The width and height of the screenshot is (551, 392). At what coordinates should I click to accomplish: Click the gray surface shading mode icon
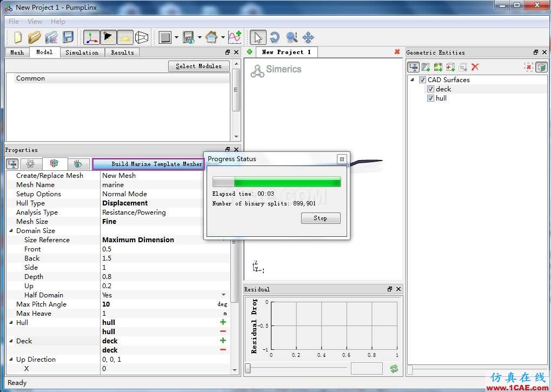pyautogui.click(x=165, y=37)
